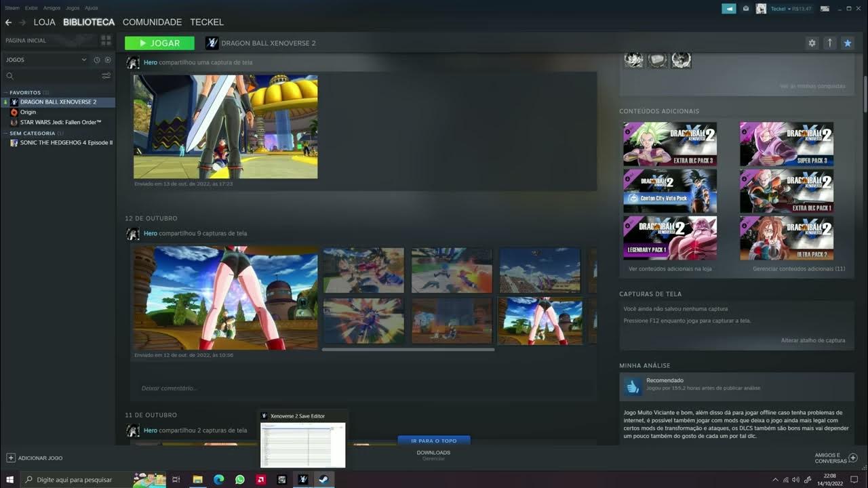Click the recent activity clock icon
This screenshot has width=868, height=488.
coord(96,60)
